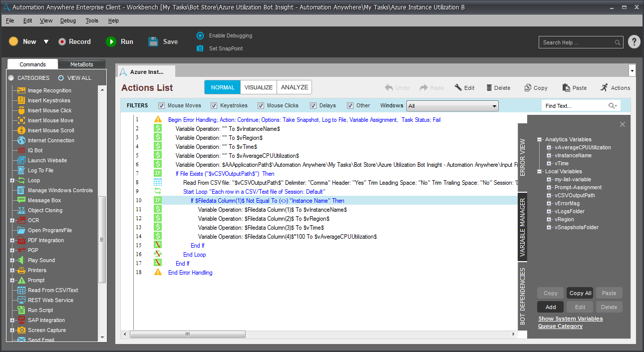Click the Internet Connection globe icon

click(21, 140)
